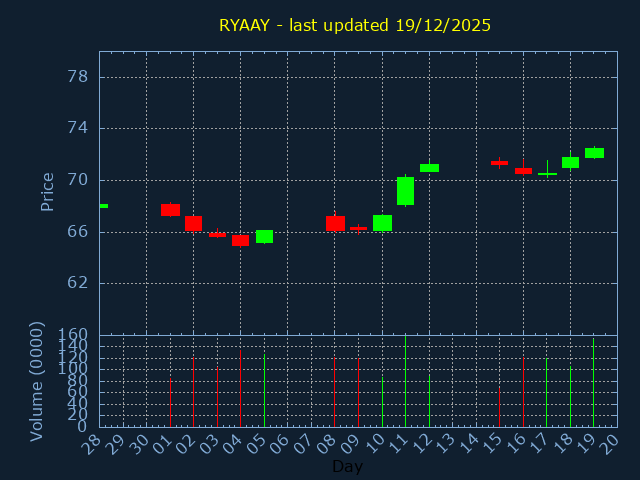
Task: Click the green volume bar on day 17
Action: [546, 392]
